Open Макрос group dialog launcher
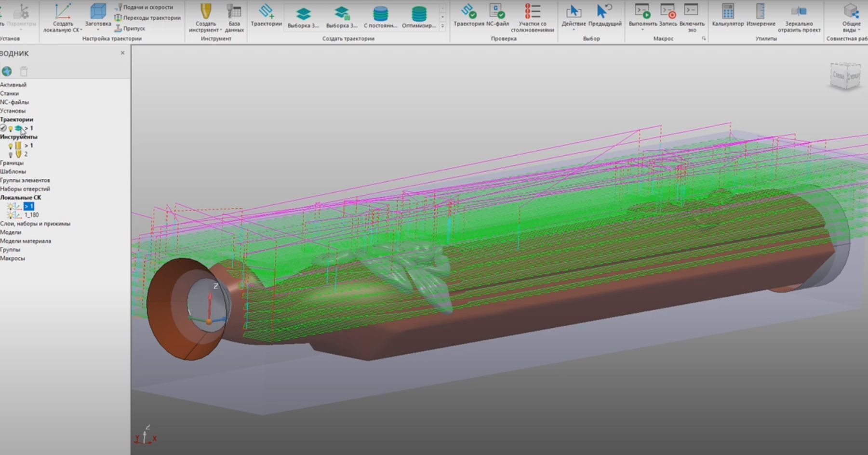This screenshot has width=868, height=455. click(x=704, y=39)
